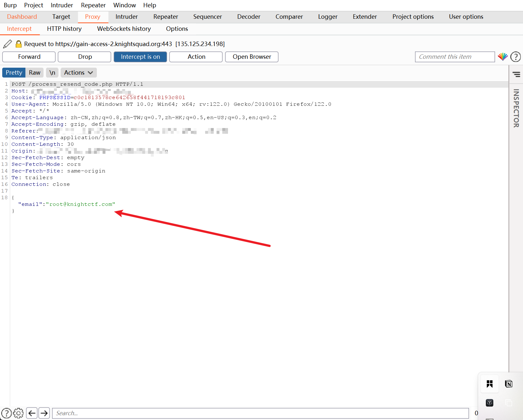
Task: Click the Forward button
Action: tap(29, 57)
